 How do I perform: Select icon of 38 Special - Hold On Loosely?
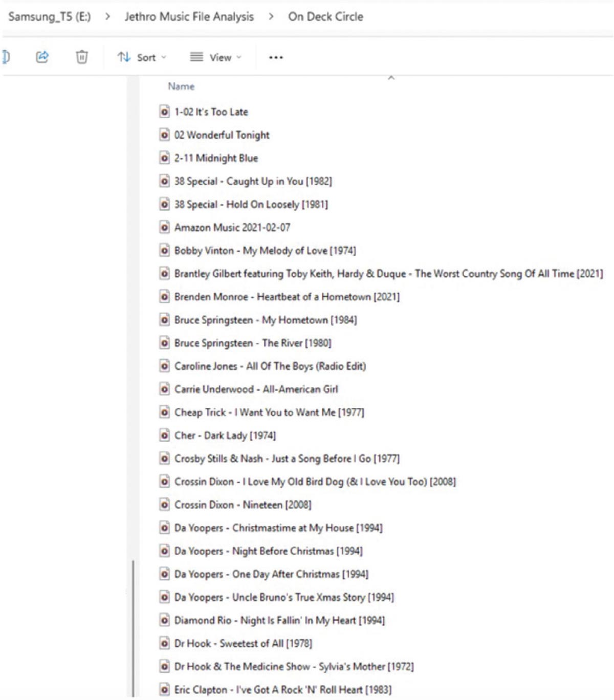[164, 204]
